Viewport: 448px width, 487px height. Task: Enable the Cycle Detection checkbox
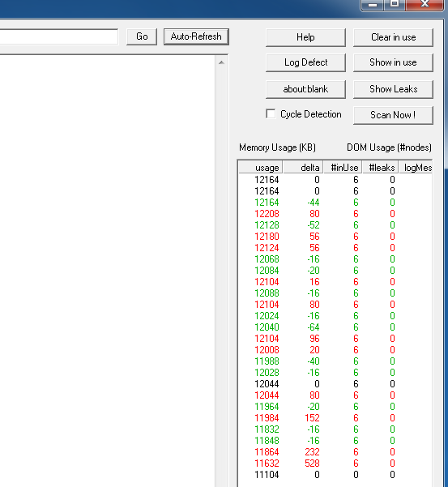pyautogui.click(x=271, y=113)
